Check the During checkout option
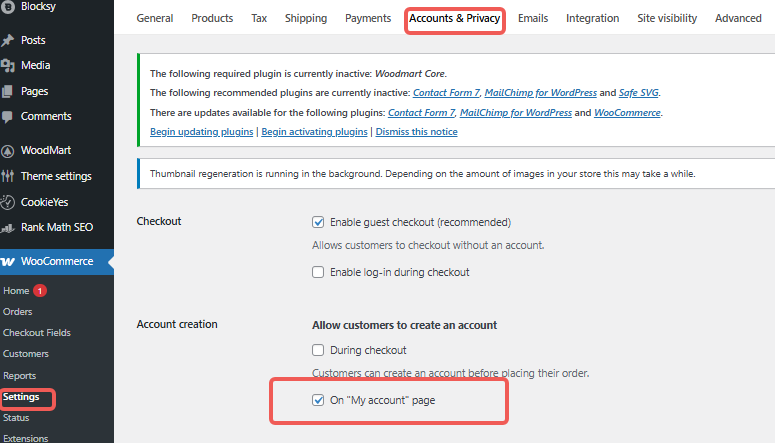775x443 pixels. 318,350
